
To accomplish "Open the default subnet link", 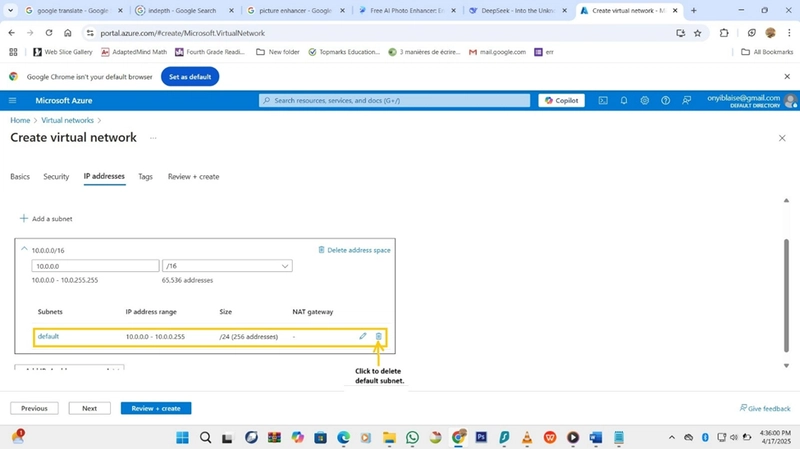I will 48,336.
